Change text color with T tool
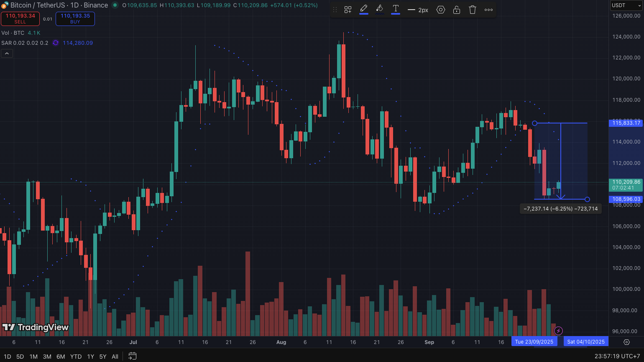 [396, 10]
